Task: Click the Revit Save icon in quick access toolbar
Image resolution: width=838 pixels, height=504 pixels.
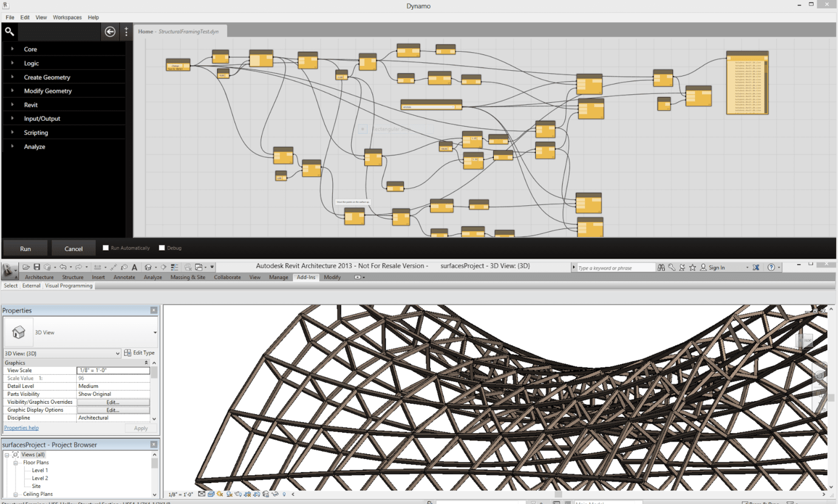Action: coord(37,267)
